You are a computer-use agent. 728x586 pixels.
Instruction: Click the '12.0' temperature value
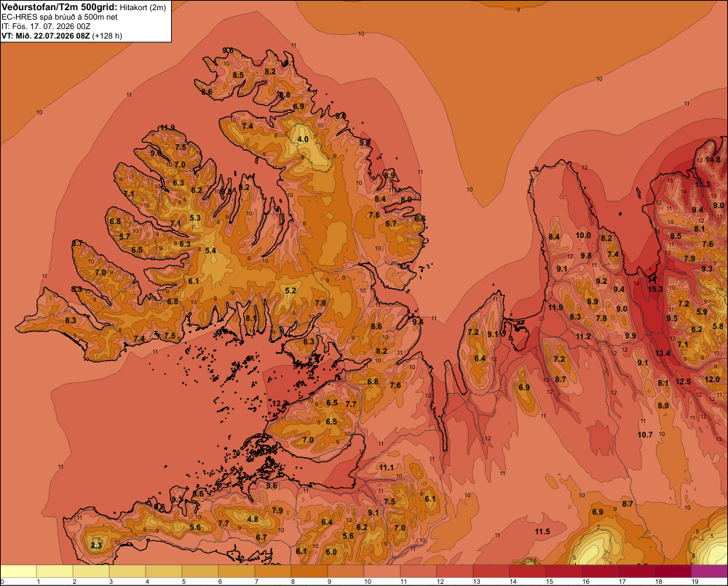[x=712, y=379]
